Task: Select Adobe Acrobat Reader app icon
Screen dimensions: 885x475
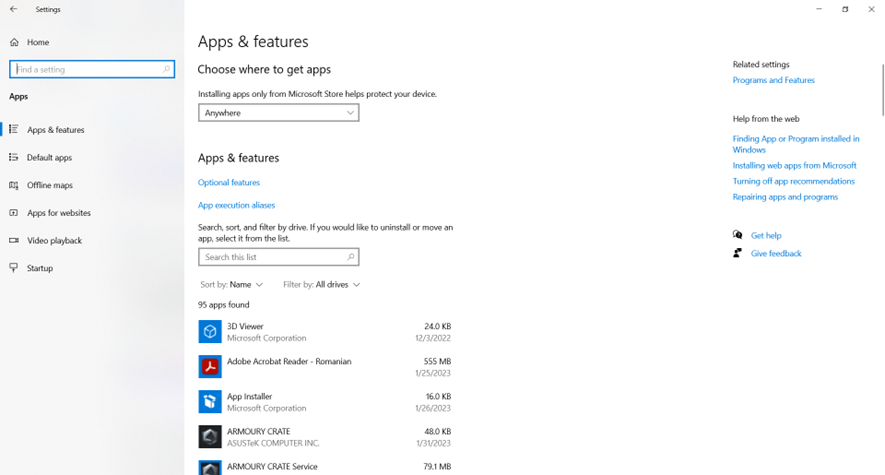Action: 210,366
